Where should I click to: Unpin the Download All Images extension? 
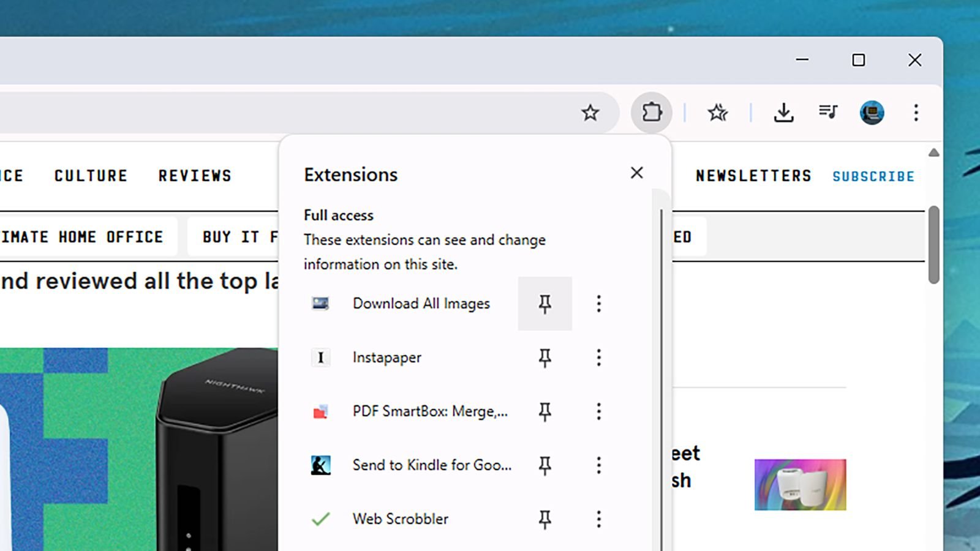(545, 303)
